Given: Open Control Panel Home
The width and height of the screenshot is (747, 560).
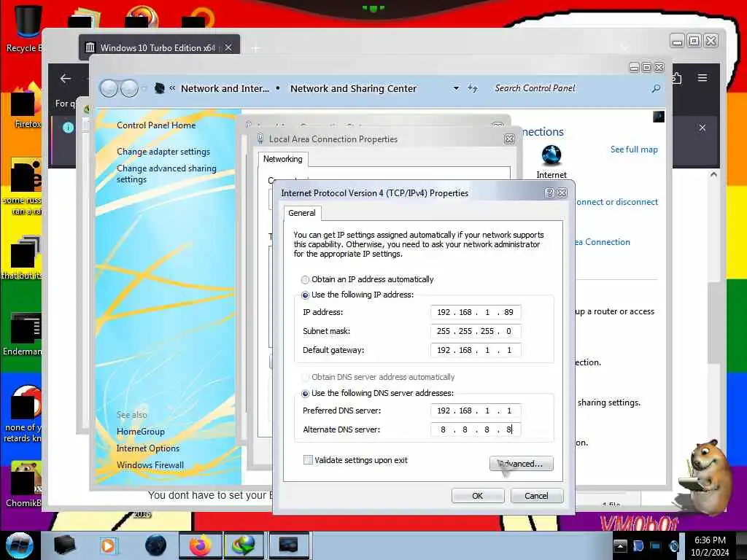Looking at the screenshot, I should [x=156, y=125].
